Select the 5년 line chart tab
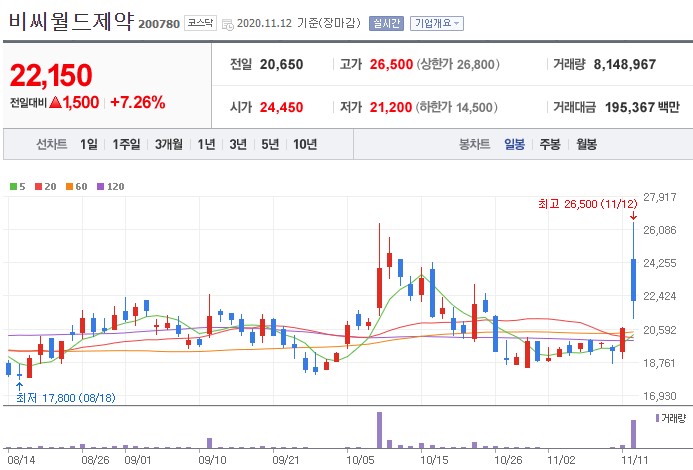Image resolution: width=693 pixels, height=470 pixels. pyautogui.click(x=270, y=144)
